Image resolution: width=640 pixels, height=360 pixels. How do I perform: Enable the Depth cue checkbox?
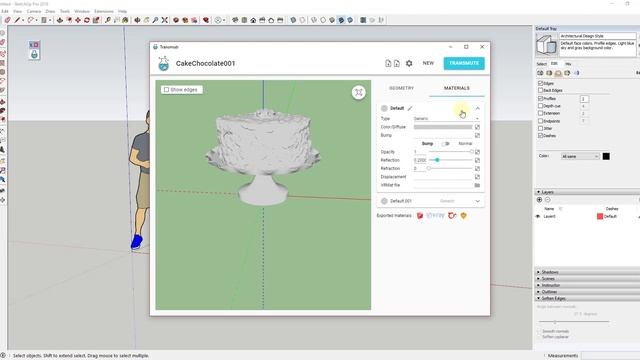540,106
